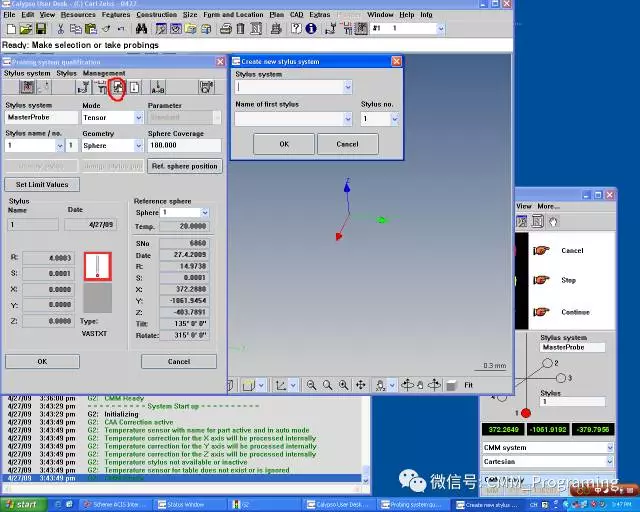640x512 pixels.
Task: Click the Continue hand icon in right panel
Action: click(x=541, y=312)
